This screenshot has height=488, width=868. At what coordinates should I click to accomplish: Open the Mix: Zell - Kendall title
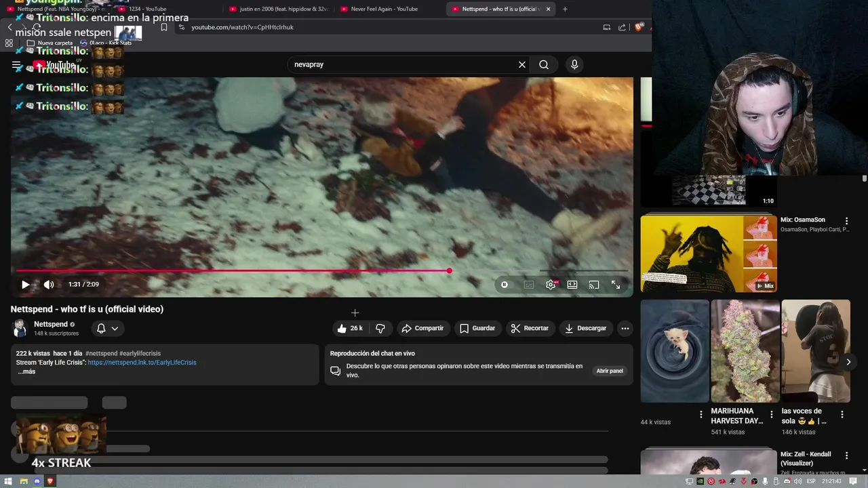[x=806, y=459]
